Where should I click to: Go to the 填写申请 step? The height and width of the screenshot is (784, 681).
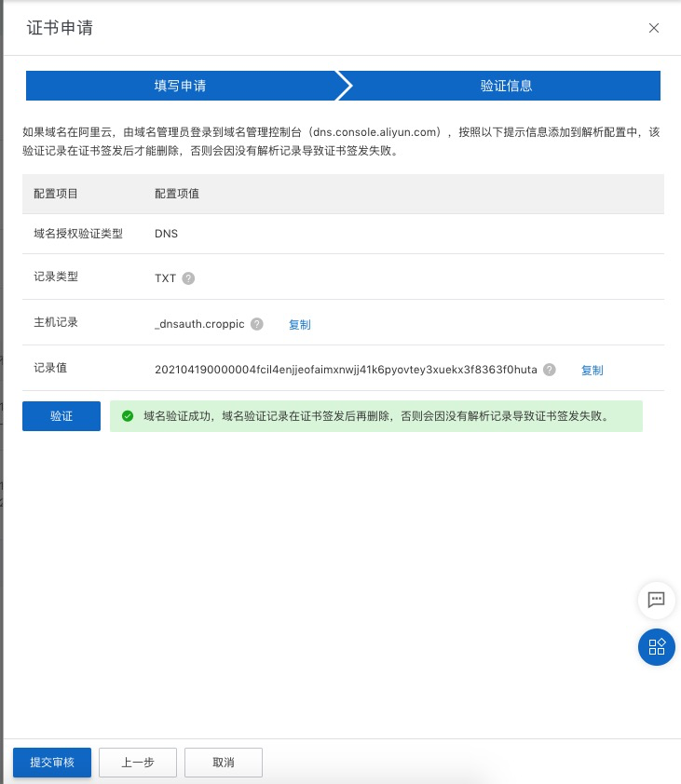point(181,86)
